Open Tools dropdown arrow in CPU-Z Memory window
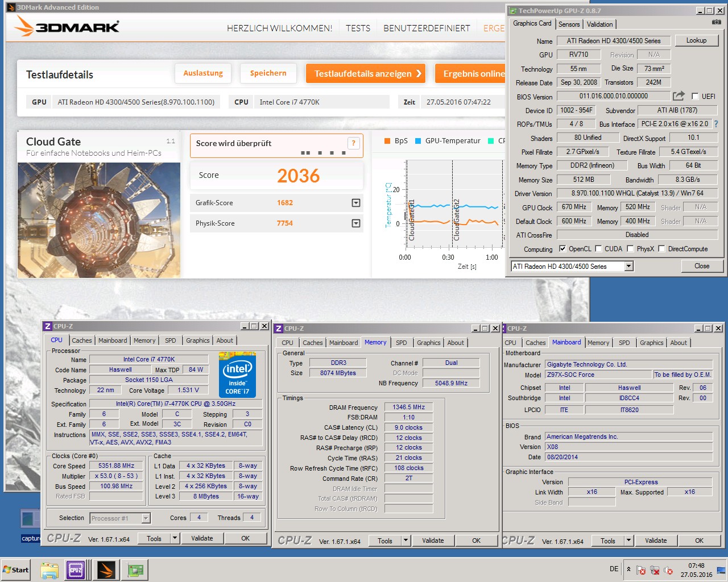This screenshot has height=582, width=728. point(406,540)
